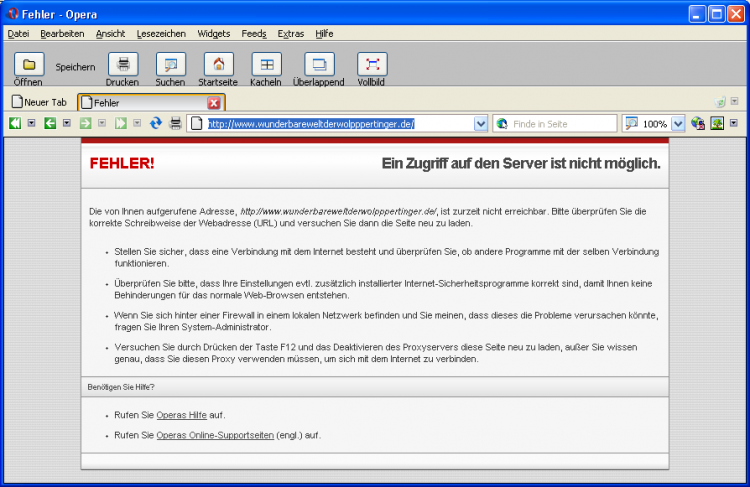Expand back button history dropdown arrow
The height and width of the screenshot is (487, 750).
(66, 123)
